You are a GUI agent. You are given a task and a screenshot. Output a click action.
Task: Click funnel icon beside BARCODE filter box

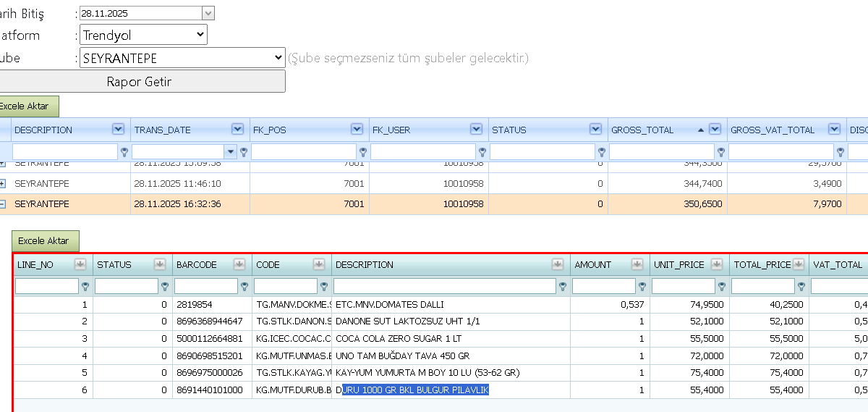point(244,286)
